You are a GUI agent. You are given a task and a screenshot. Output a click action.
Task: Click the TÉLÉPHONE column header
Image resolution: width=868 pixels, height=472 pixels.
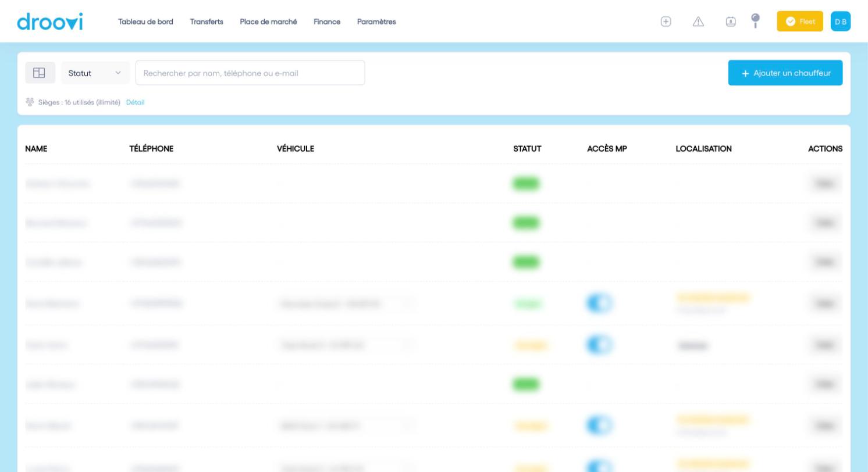(151, 148)
